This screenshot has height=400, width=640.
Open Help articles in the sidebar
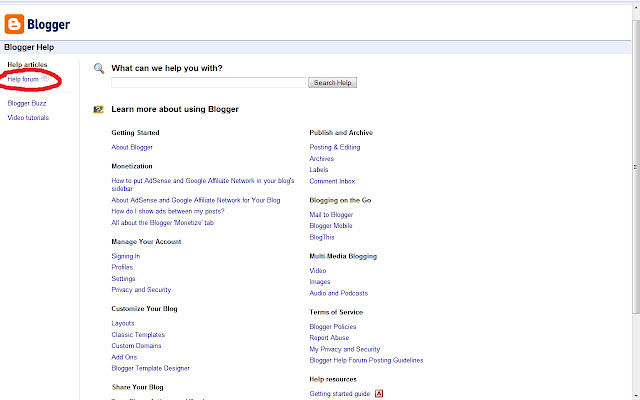27,64
